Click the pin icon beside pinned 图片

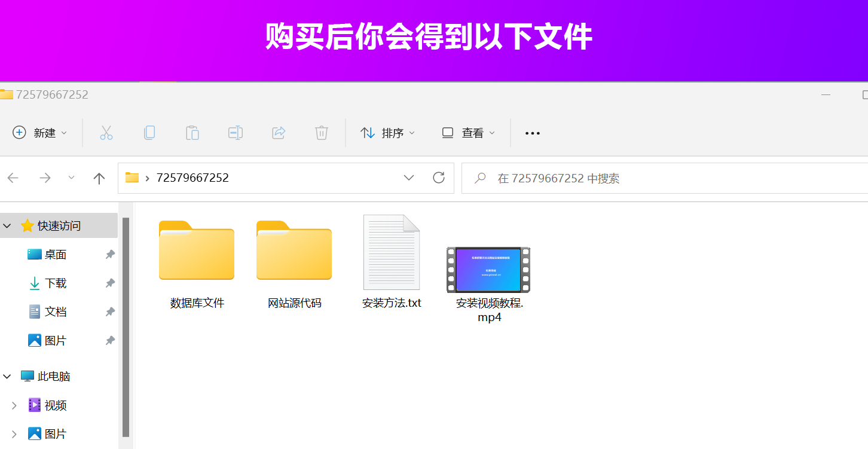tap(110, 341)
